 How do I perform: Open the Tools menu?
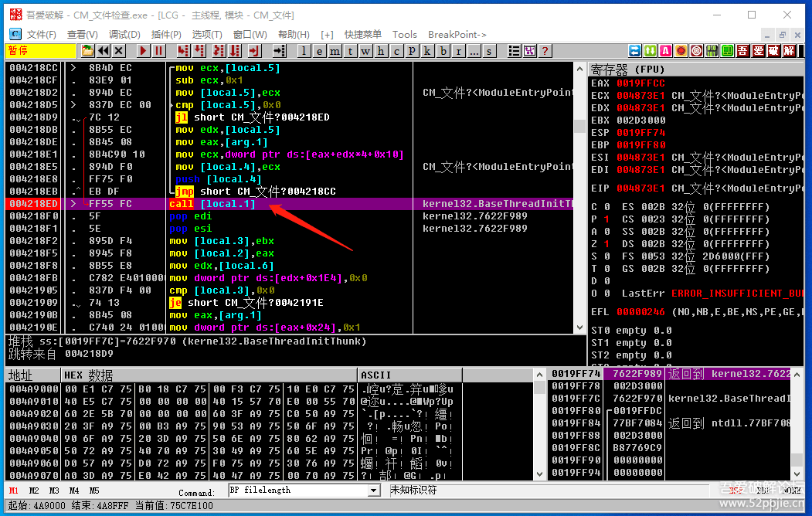[x=404, y=35]
